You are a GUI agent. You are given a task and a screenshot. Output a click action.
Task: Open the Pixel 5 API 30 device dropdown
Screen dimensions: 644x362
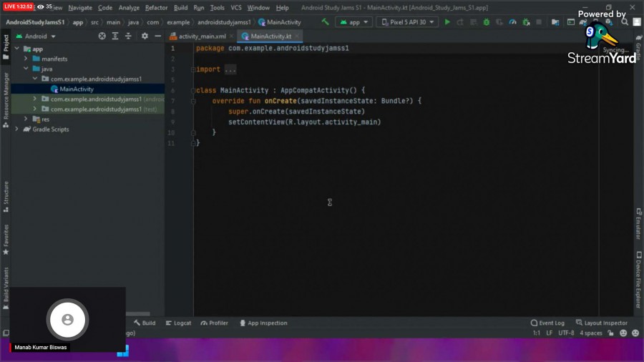[x=407, y=22]
